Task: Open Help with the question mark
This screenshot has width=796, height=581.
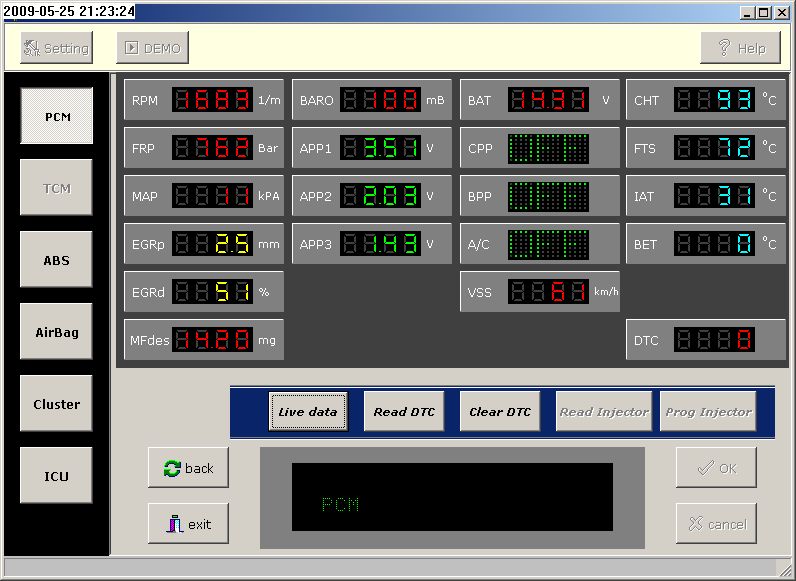Action: [740, 48]
